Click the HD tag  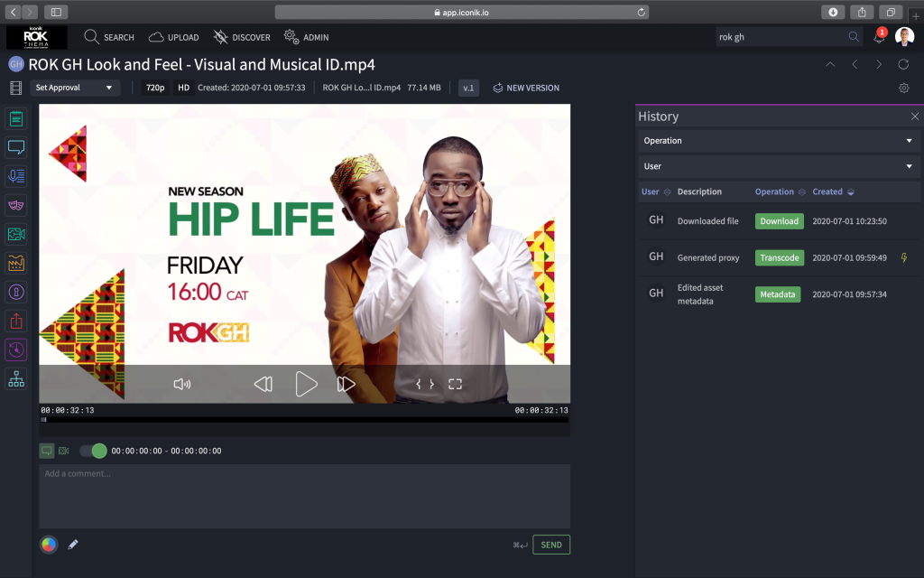[184, 88]
